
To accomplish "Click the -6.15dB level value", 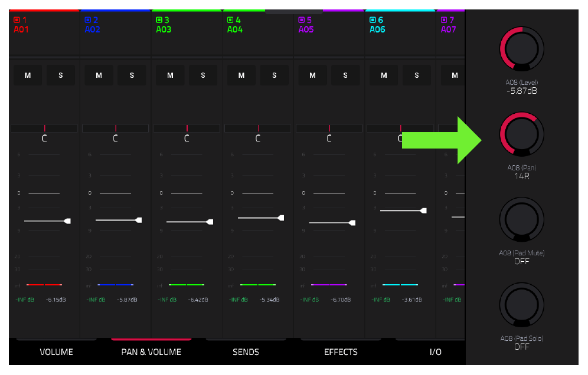I will 56,300.
